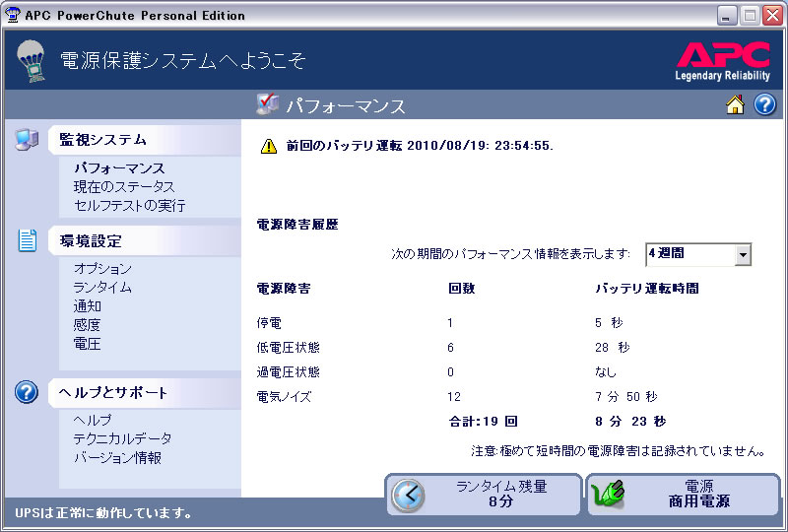The image size is (788, 532).
Task: Click the yellow warning triangle icon
Action: click(x=269, y=146)
